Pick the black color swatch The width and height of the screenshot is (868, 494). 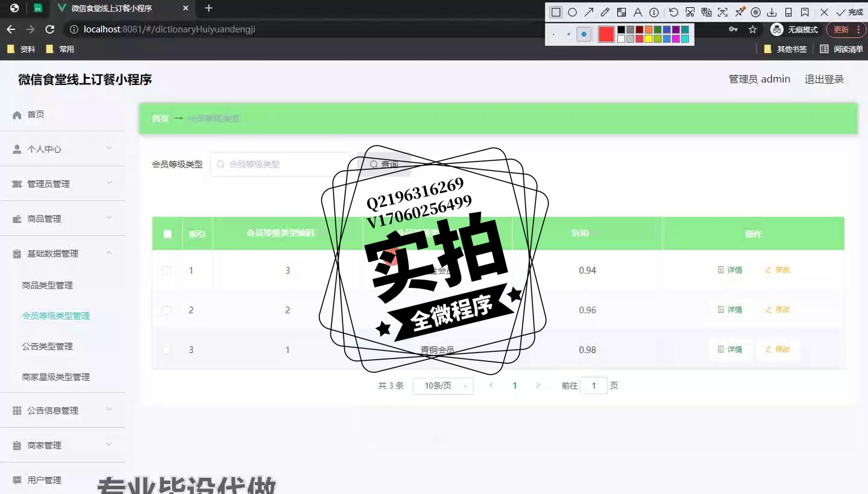[621, 30]
